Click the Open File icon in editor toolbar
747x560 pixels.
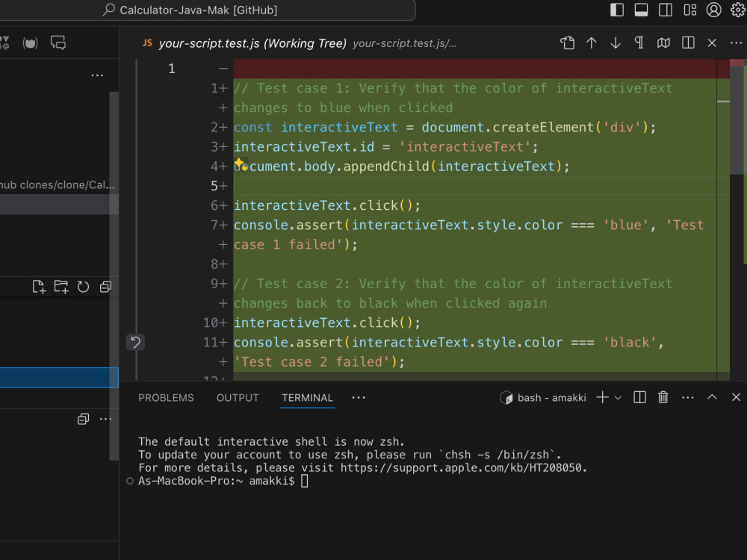click(x=567, y=43)
